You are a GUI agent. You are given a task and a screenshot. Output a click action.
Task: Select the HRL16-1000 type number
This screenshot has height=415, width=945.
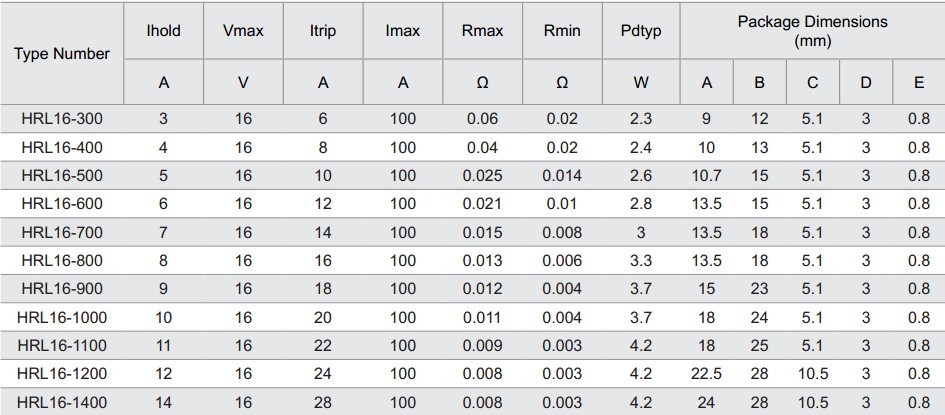point(61,317)
